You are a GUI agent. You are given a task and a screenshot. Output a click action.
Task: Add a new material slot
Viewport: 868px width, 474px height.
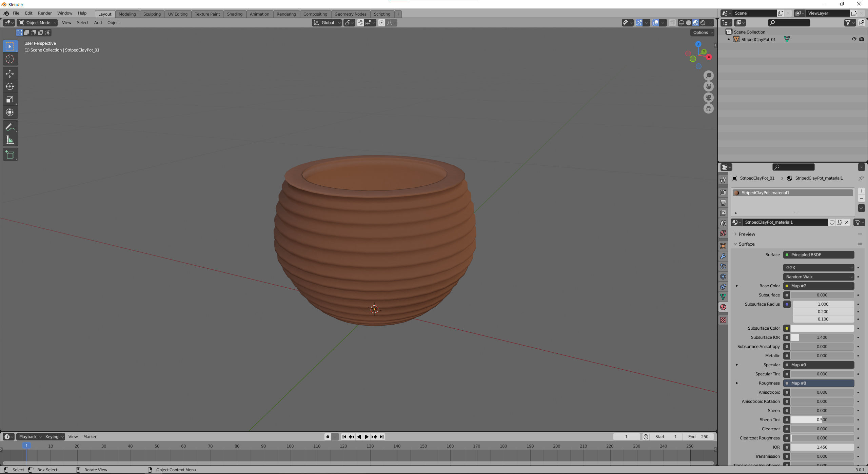pyautogui.click(x=861, y=191)
